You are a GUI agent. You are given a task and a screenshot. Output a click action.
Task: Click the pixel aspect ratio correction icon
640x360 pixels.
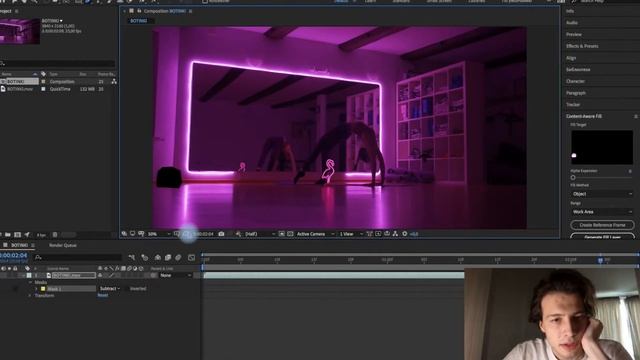(369, 234)
